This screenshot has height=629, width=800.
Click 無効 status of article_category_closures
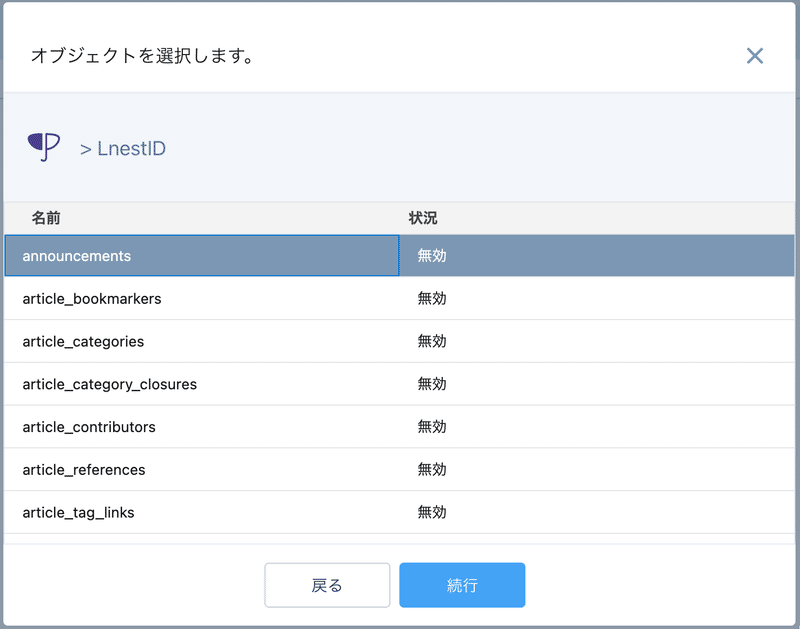(x=432, y=384)
